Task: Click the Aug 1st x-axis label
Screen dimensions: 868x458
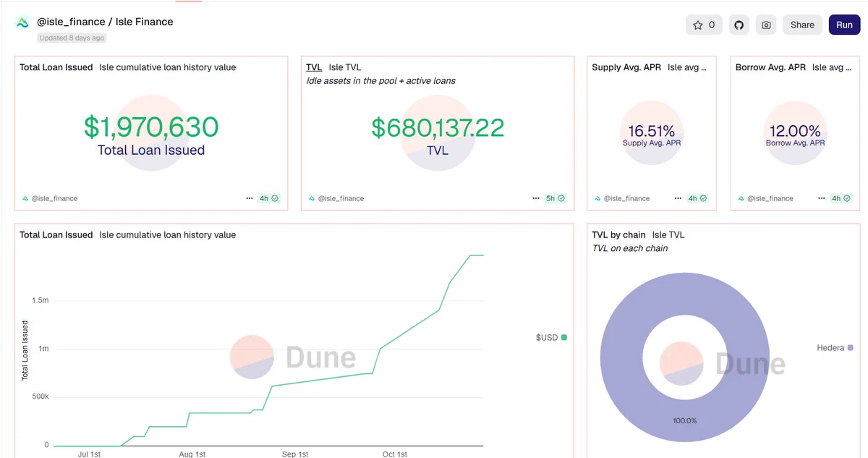Action: pos(192,454)
